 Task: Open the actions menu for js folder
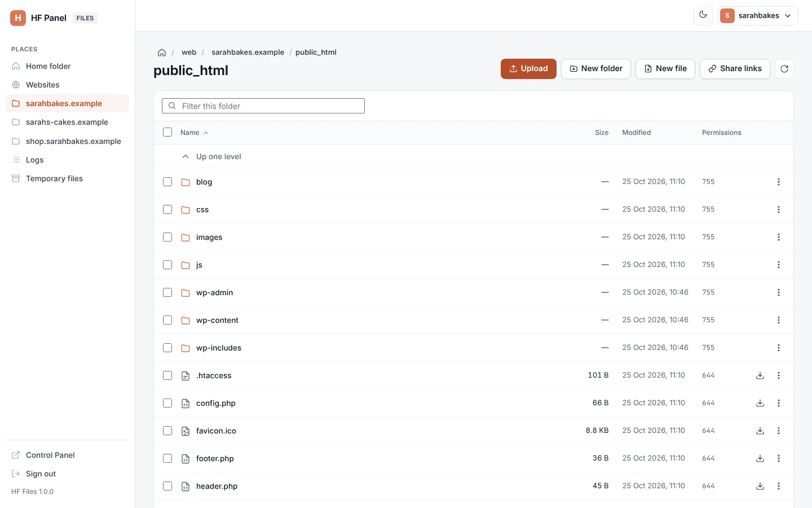(779, 265)
